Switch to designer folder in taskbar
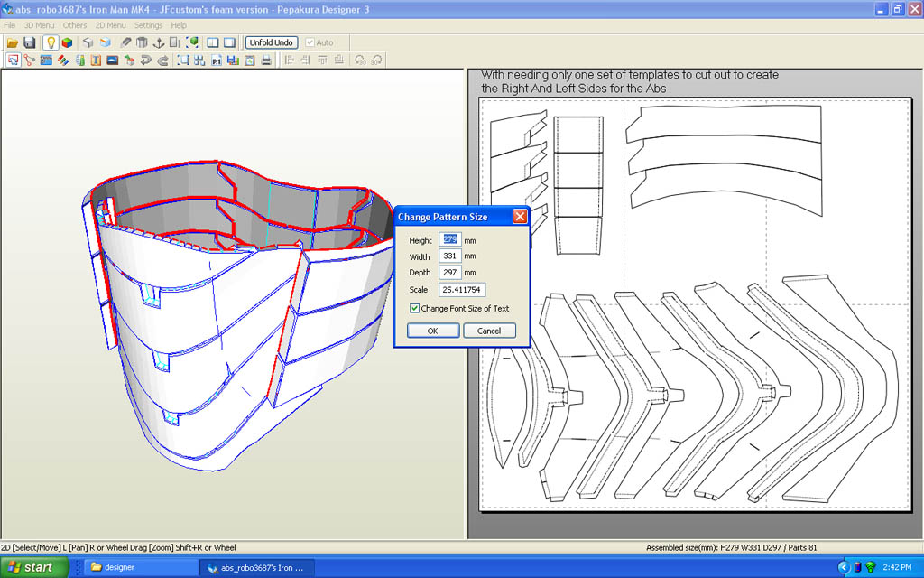 (x=139, y=567)
